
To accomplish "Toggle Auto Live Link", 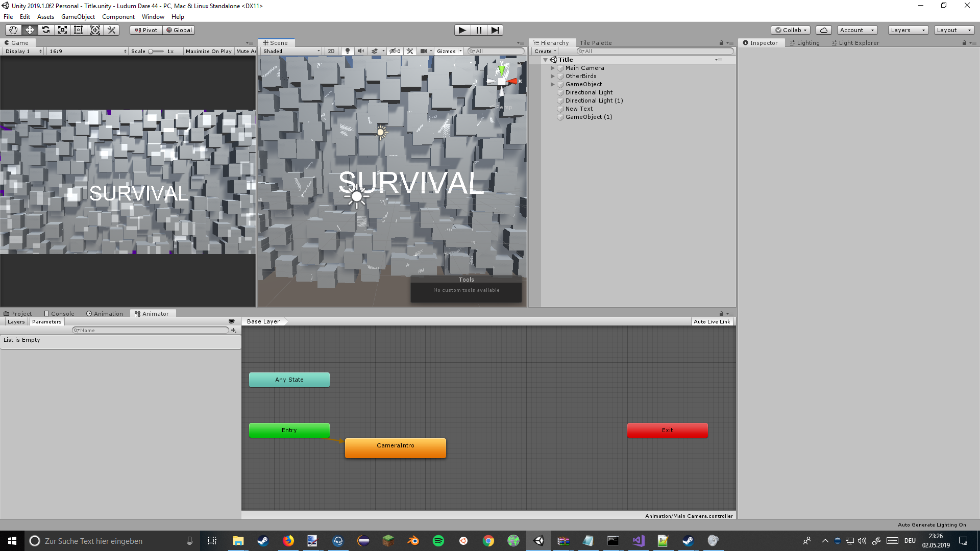I will tap(712, 321).
